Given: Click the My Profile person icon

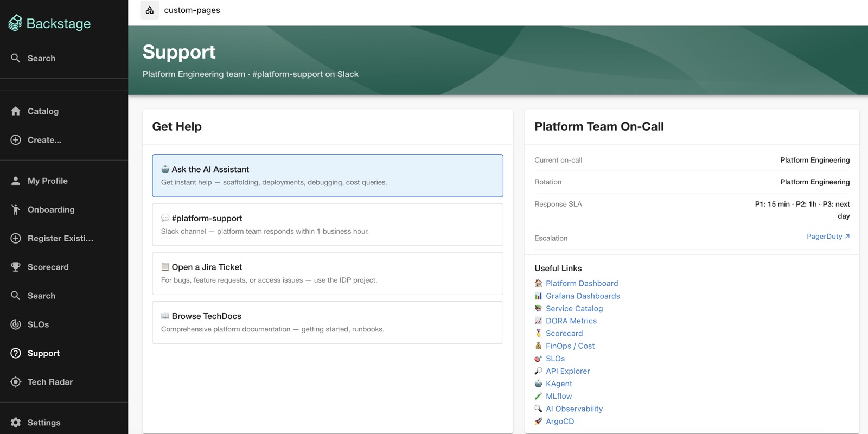Looking at the screenshot, I should pyautogui.click(x=16, y=181).
